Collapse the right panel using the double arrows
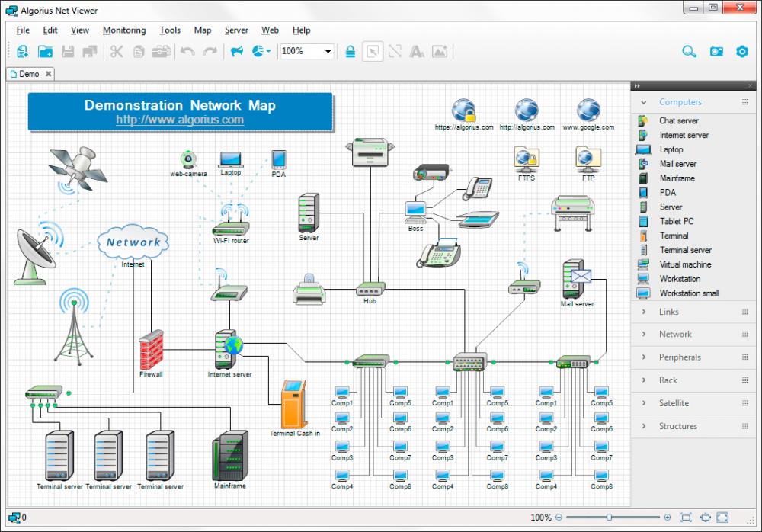 638,85
